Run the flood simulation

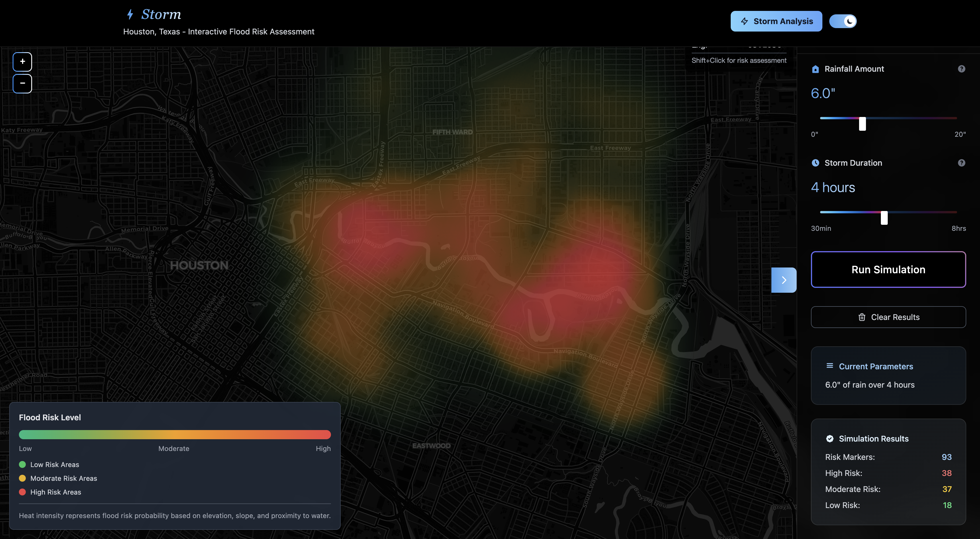coord(888,269)
